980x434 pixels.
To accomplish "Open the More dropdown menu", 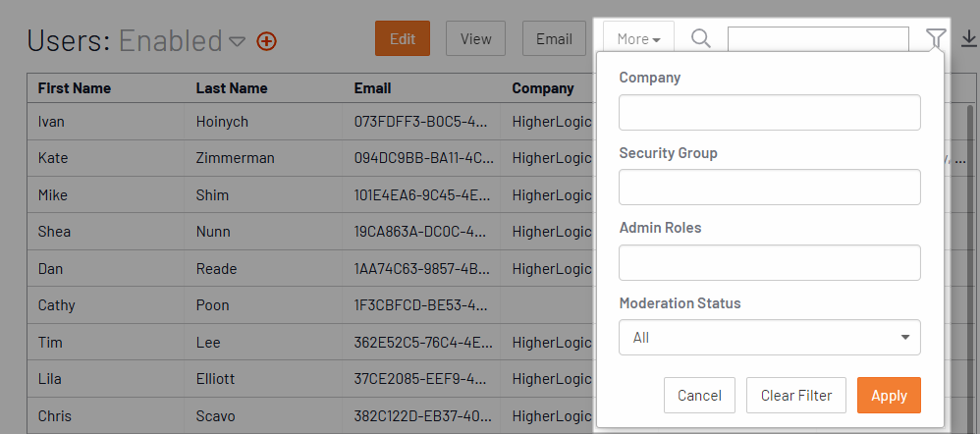I will pos(638,38).
